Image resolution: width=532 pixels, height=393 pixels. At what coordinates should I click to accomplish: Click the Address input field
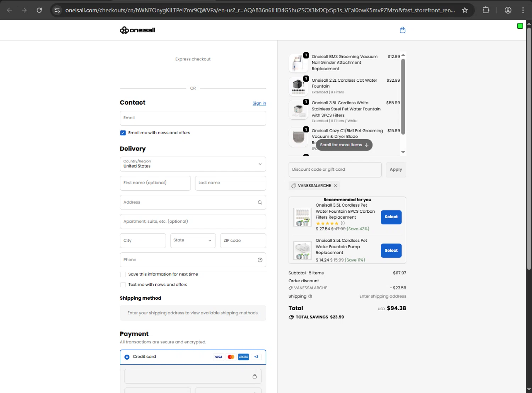193,202
